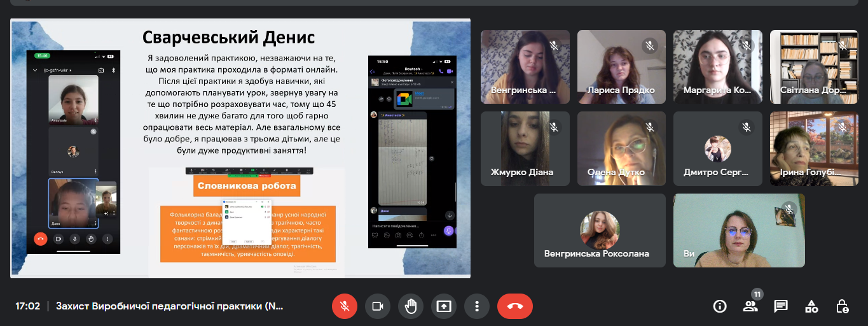Click the meeting title Захист Виробничої педагогічної практики
This screenshot has height=326, width=868.
point(169,306)
